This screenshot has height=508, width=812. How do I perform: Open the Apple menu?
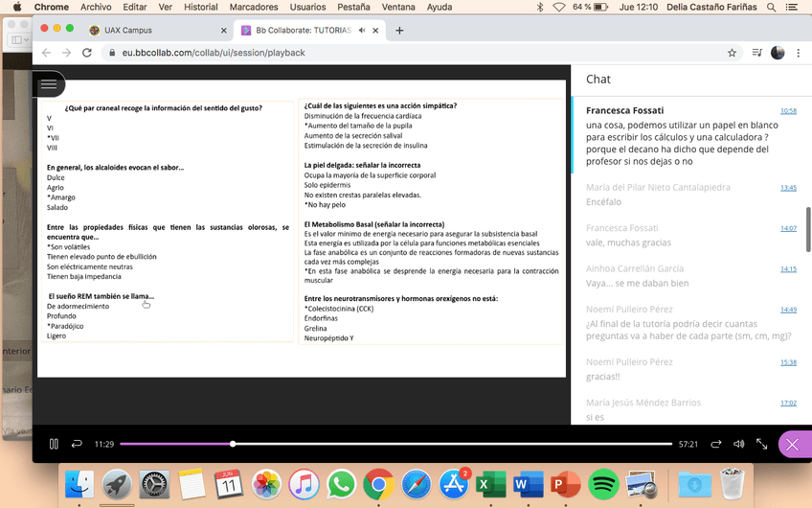[x=17, y=8]
